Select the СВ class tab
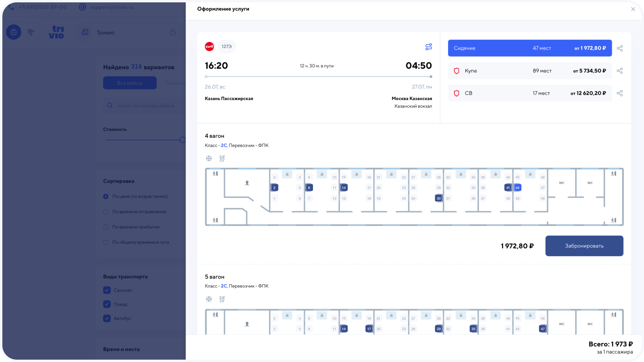644x362 pixels. 530,93
